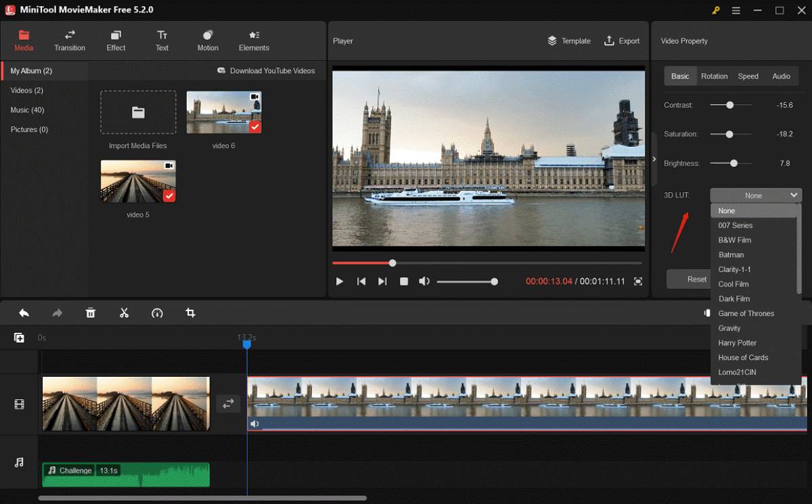Open the Motion tab
This screenshot has height=504, width=812.
[x=208, y=41]
